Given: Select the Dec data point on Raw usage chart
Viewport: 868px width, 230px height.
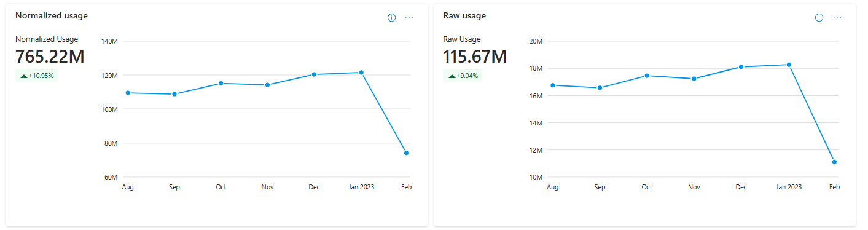Looking at the screenshot, I should coord(741,66).
